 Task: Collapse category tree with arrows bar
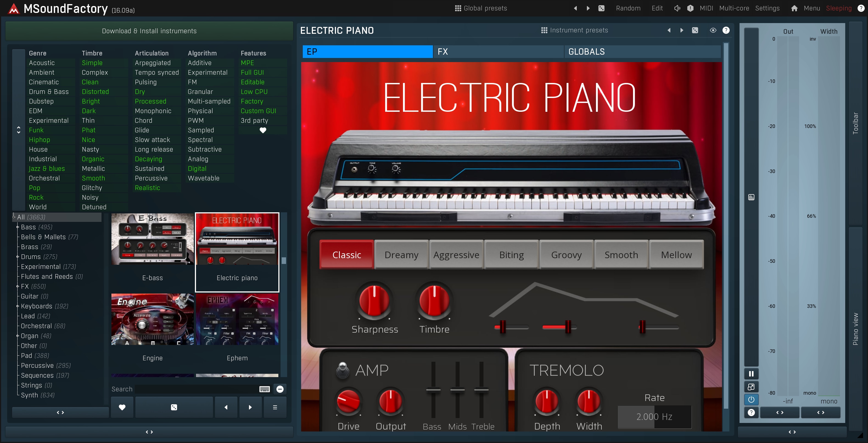[x=60, y=412]
